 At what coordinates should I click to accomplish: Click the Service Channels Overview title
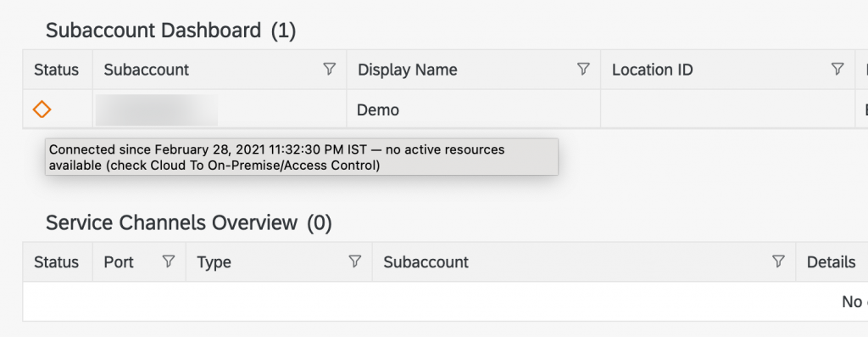point(189,222)
